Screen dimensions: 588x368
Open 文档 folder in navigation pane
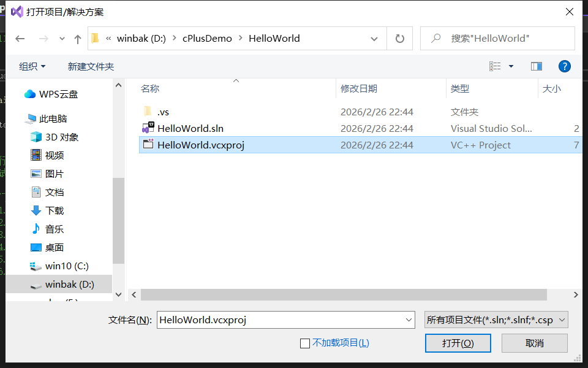pos(55,192)
